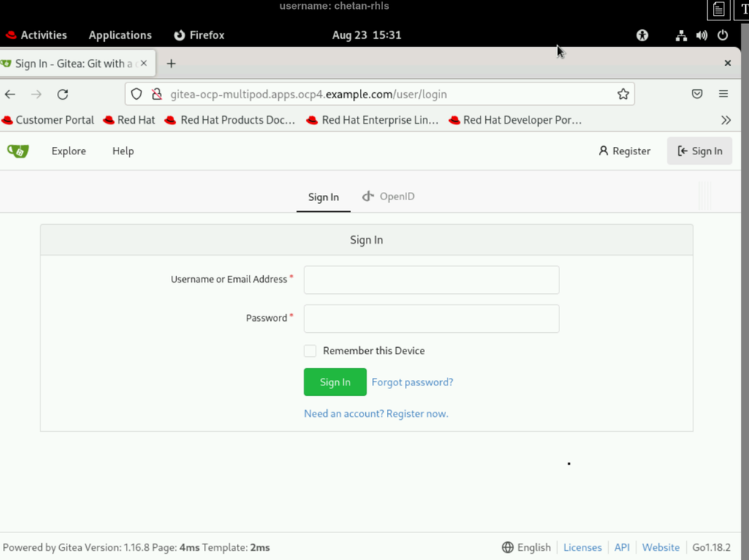Click the Need an account? Register now link
The image size is (749, 560).
point(376,414)
